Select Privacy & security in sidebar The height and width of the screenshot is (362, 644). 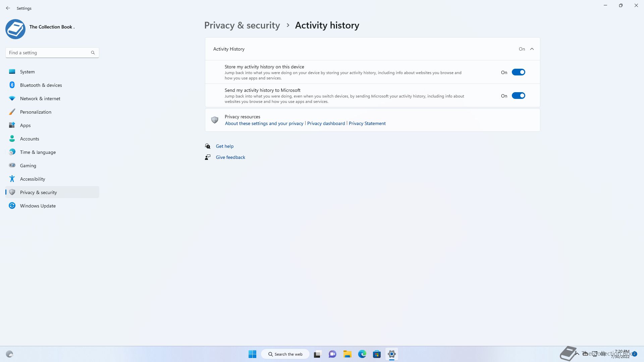[52, 192]
